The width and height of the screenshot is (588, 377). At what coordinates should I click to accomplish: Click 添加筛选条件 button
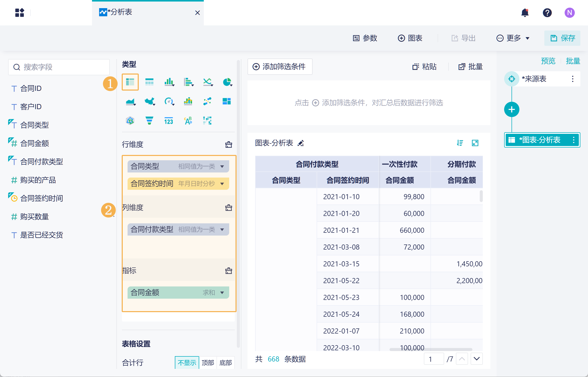(x=280, y=67)
